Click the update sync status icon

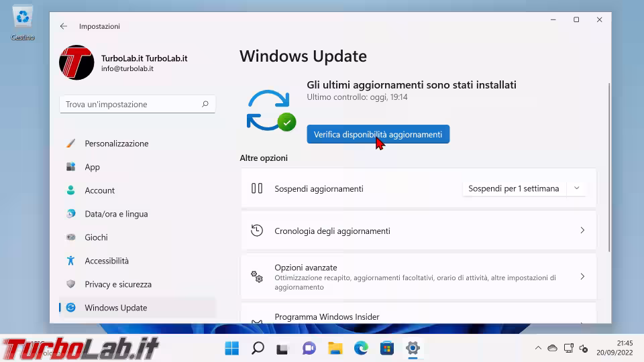(x=270, y=110)
